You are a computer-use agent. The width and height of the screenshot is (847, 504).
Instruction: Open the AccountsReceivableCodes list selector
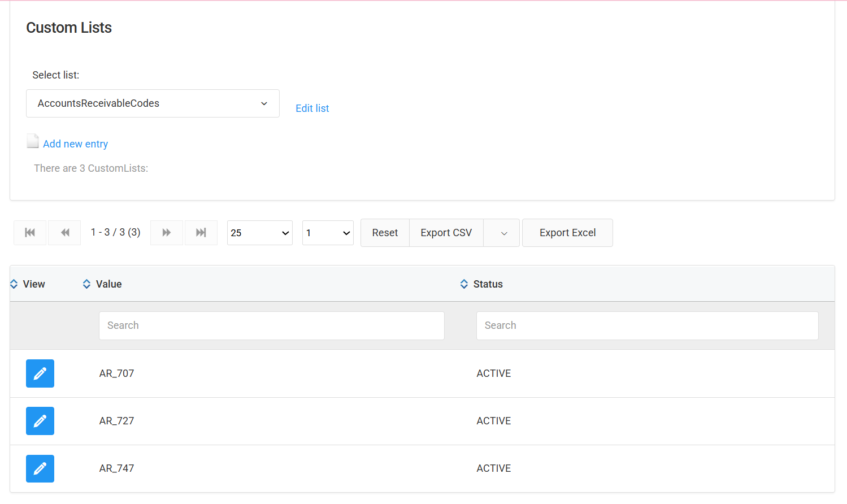pos(153,103)
